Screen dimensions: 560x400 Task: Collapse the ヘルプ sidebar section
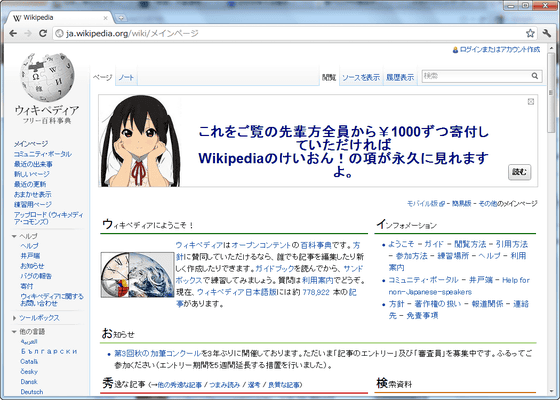[x=14, y=236]
